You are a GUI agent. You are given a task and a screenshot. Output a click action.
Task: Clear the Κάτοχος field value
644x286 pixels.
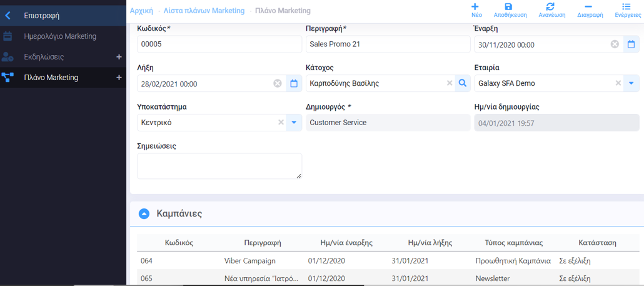pyautogui.click(x=449, y=83)
